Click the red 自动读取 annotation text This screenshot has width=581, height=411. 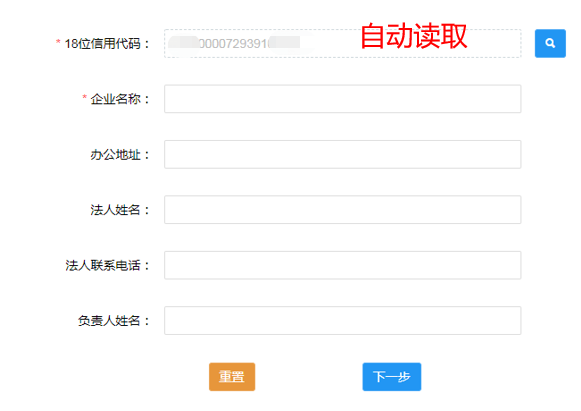tap(414, 36)
